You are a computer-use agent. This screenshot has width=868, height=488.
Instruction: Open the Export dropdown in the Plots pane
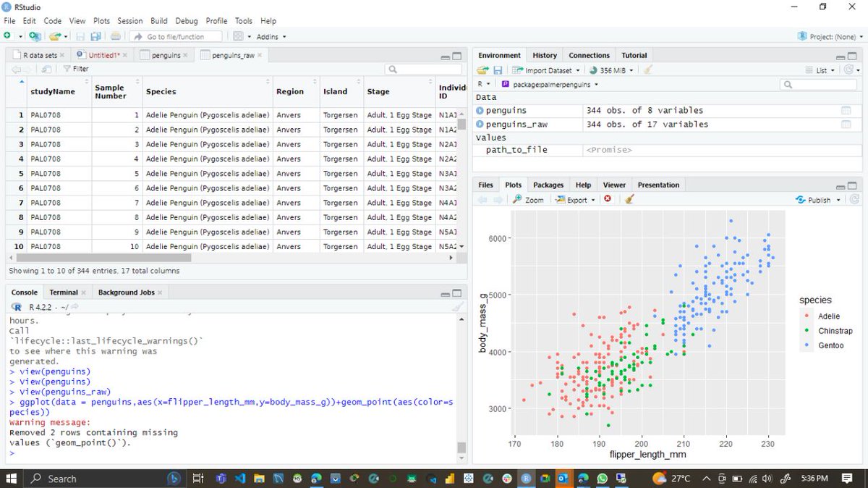tap(576, 200)
